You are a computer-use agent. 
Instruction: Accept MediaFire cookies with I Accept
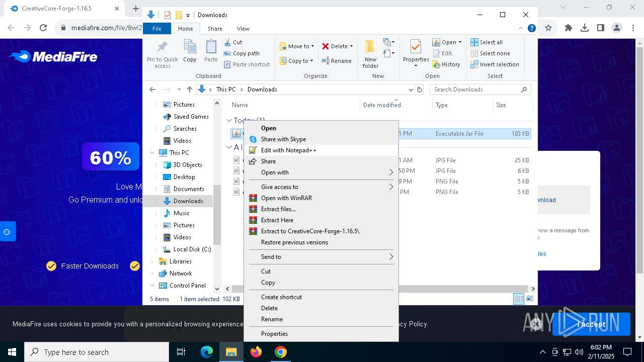591,324
